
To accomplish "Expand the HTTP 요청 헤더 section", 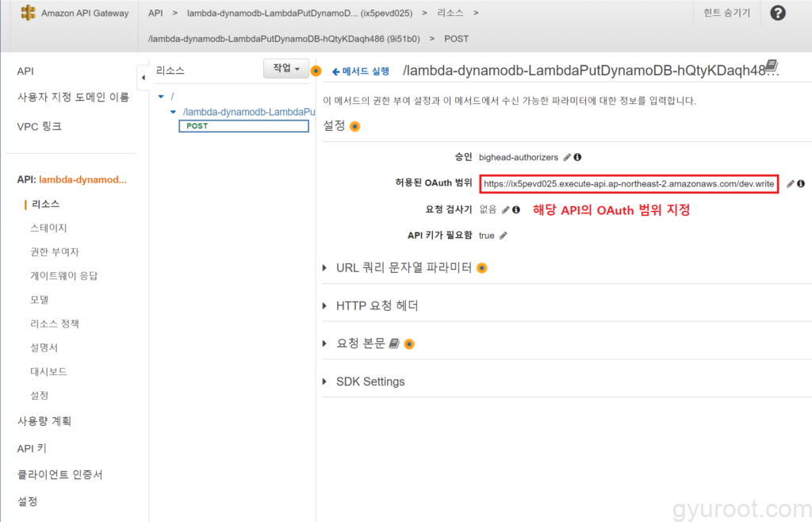I will click(325, 305).
